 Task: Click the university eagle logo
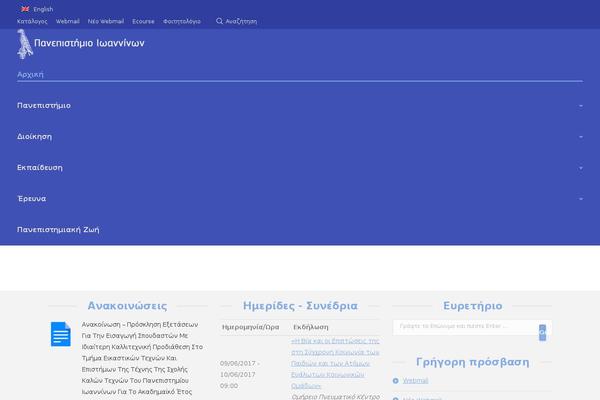(x=25, y=44)
